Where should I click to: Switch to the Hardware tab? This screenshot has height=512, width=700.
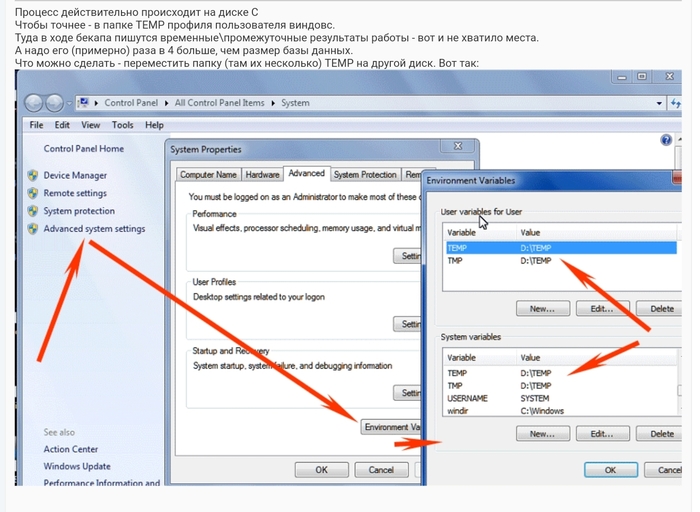pos(262,175)
